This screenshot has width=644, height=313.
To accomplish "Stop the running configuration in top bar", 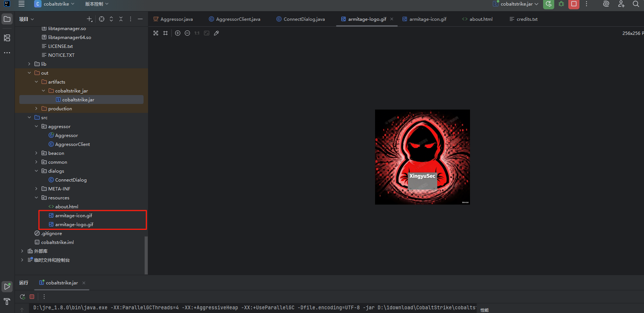I will point(574,4).
